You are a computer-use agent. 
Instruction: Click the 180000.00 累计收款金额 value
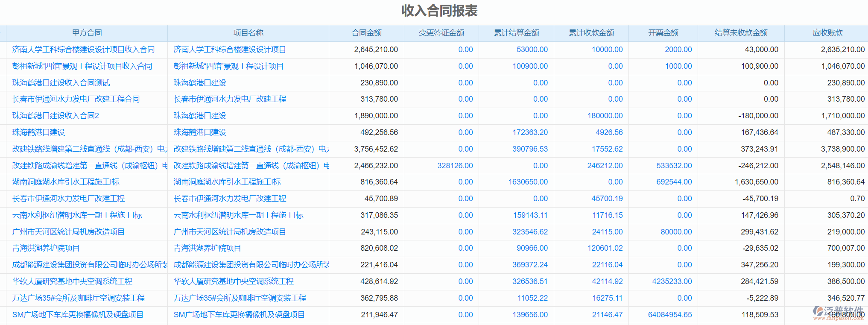coord(605,116)
